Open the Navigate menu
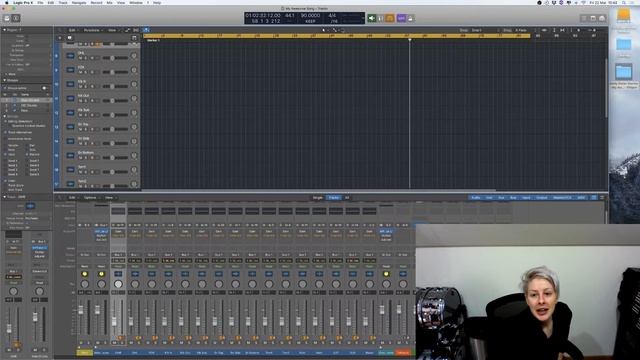 (79, 2)
